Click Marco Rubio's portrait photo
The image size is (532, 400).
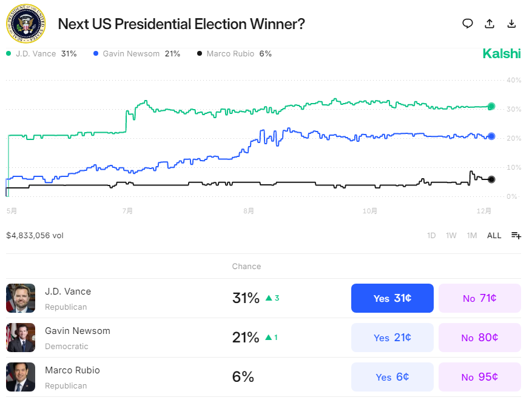(21, 377)
